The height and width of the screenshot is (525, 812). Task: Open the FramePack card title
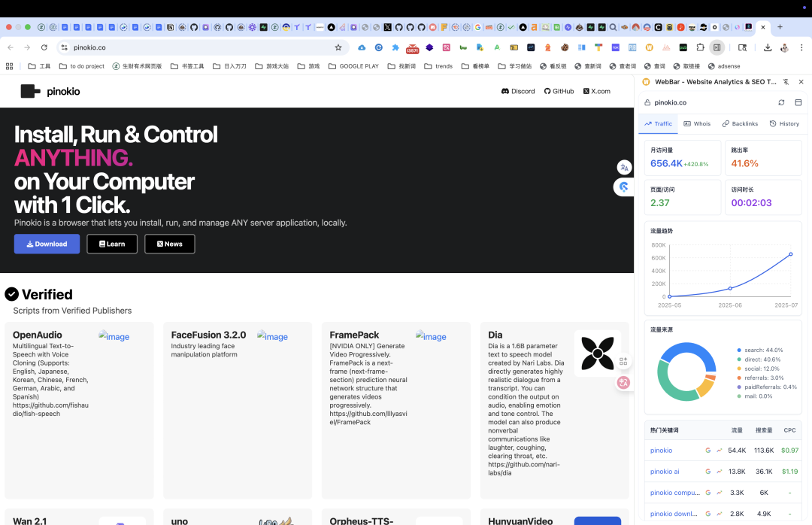pyautogui.click(x=354, y=335)
